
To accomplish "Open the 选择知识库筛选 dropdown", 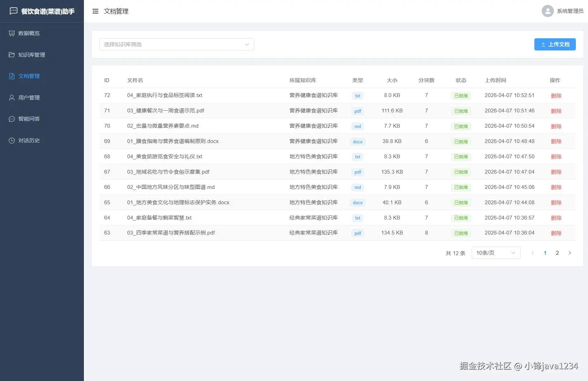I will pyautogui.click(x=177, y=45).
